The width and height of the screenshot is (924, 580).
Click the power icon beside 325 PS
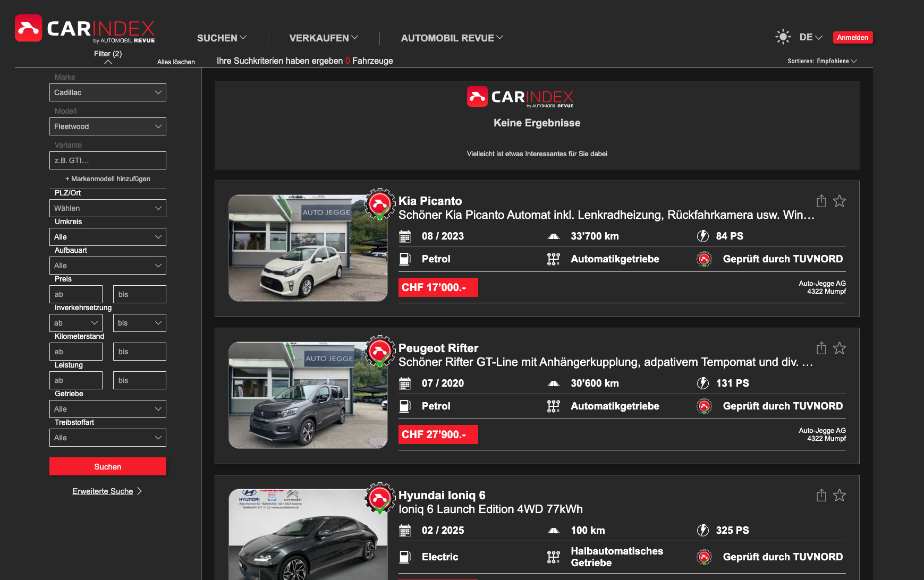coord(703,530)
